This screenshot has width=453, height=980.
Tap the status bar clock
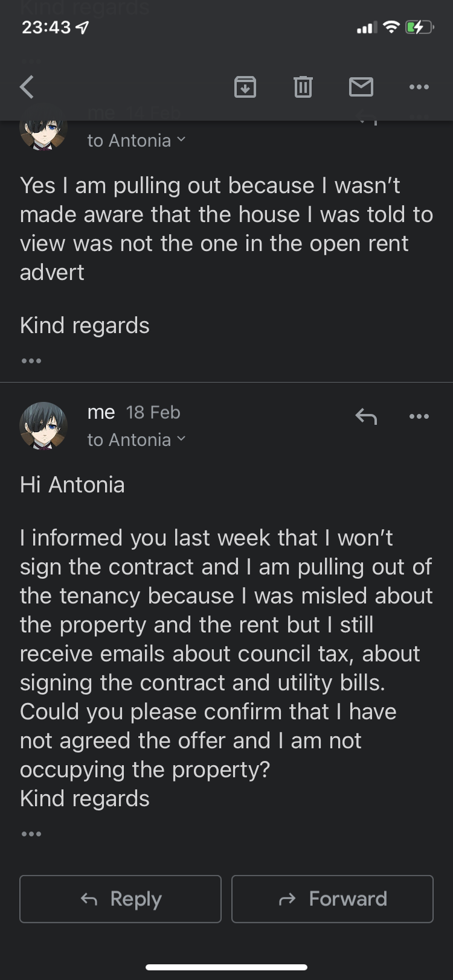[x=46, y=27]
